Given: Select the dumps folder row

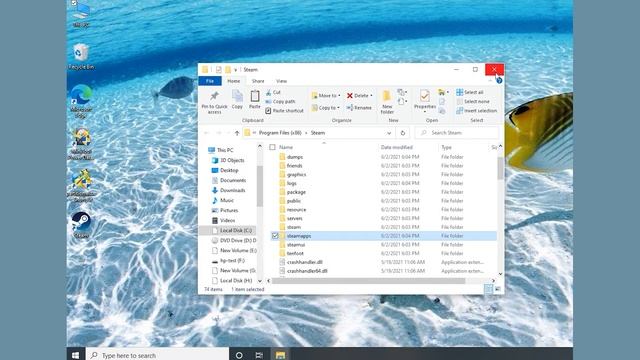Looking at the screenshot, I should pyautogui.click(x=383, y=157).
